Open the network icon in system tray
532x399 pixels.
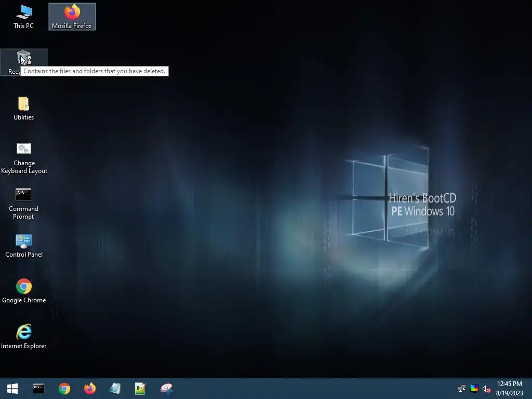click(x=462, y=389)
